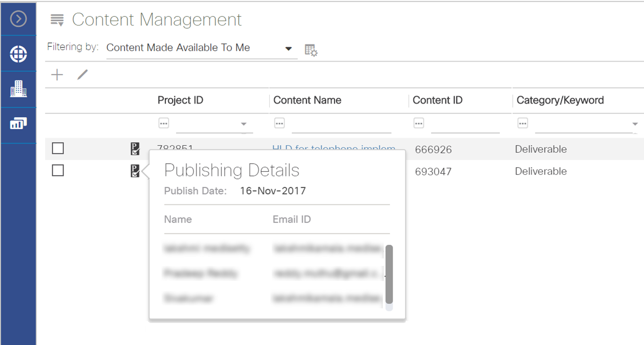Screen dimensions: 644x345
Task: Tick the checkbox for the 666926 row
Action: click(58, 148)
